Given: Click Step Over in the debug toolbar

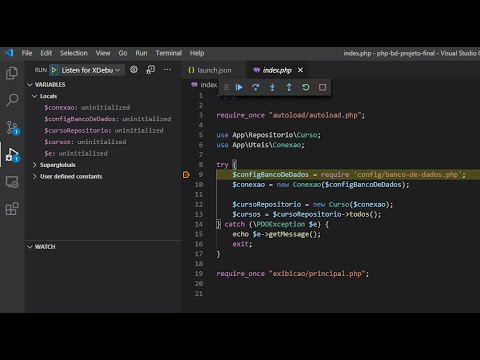Looking at the screenshot, I should click(256, 87).
